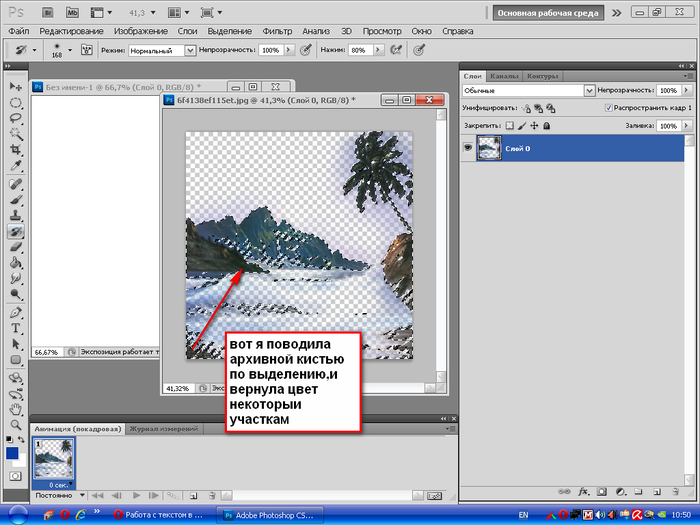
Task: Select the Pen tool
Action: coord(16,312)
